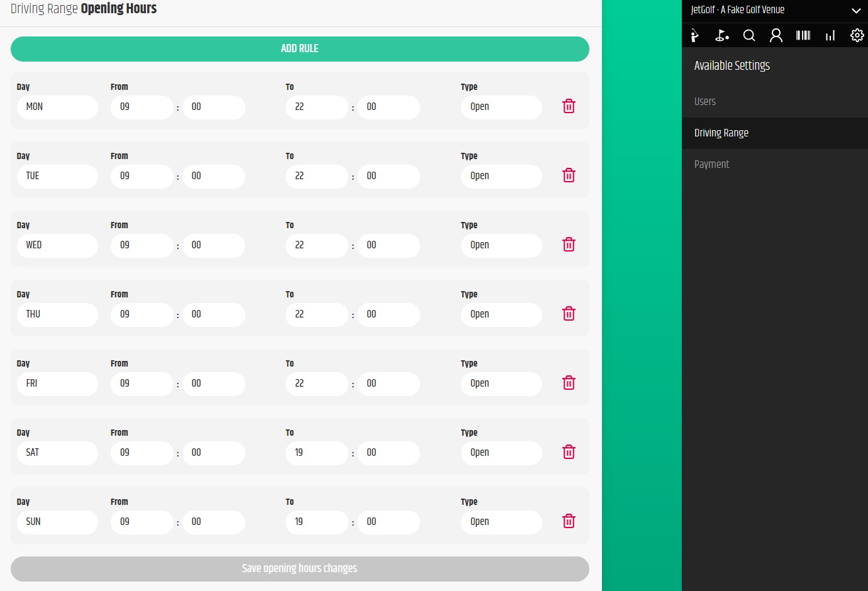Delete the MON opening hours rule

pos(569,106)
